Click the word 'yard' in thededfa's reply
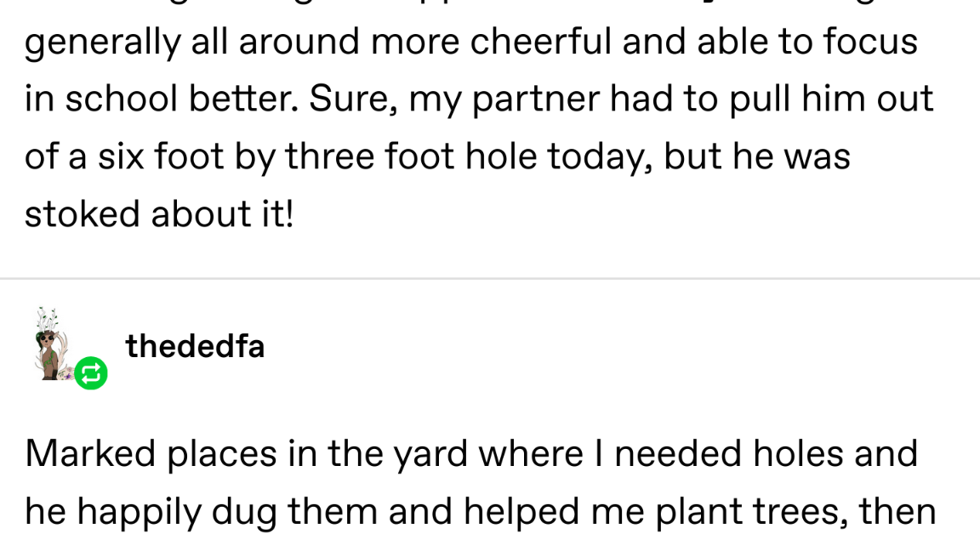980x551 pixels. point(430,455)
